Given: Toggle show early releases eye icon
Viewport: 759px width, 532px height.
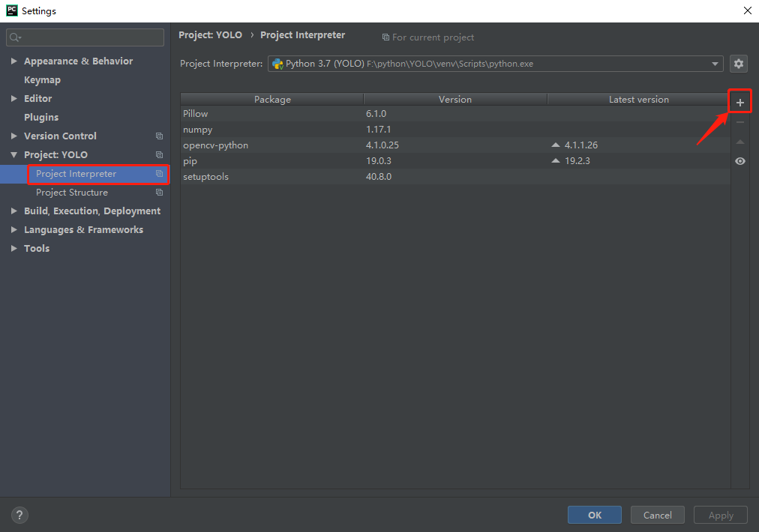Looking at the screenshot, I should (x=739, y=161).
